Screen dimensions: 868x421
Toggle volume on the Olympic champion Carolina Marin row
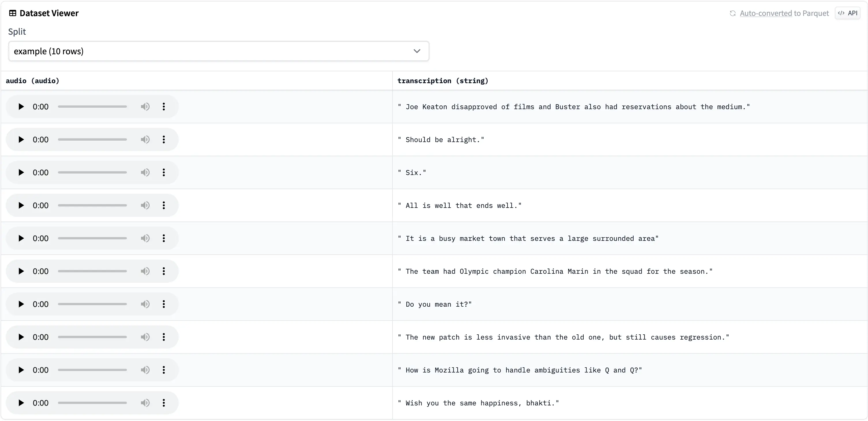(145, 271)
